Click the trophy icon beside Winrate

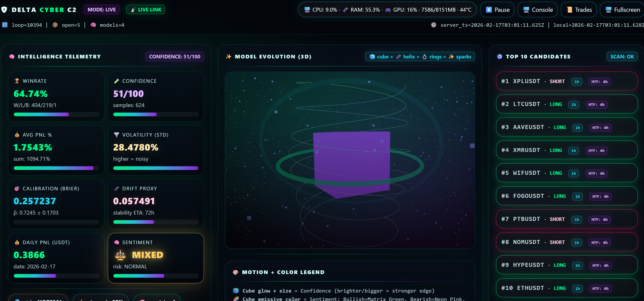coord(17,81)
